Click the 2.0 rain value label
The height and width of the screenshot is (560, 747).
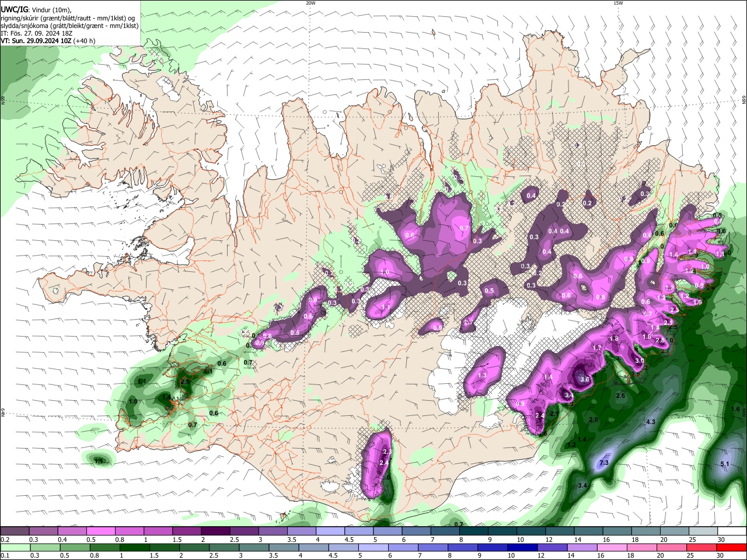point(594,420)
